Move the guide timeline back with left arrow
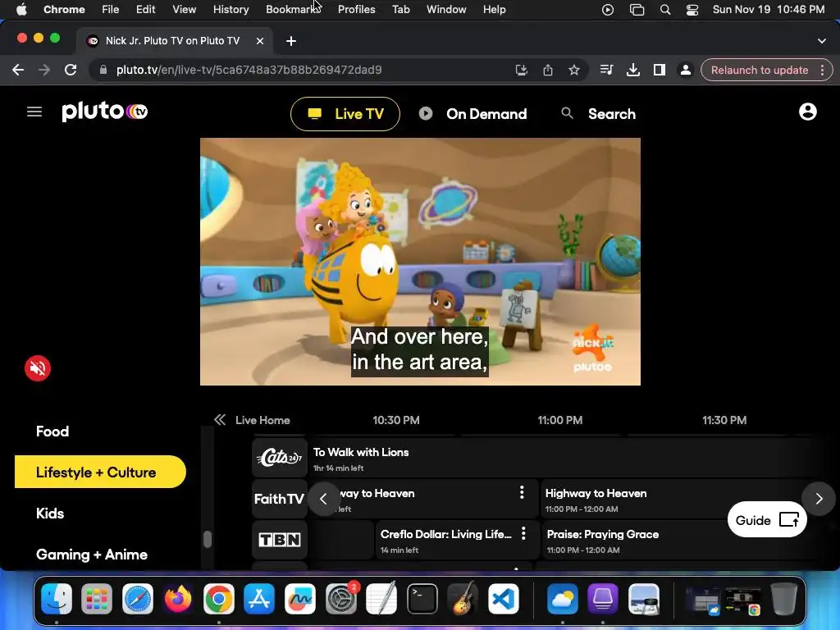Image resolution: width=840 pixels, height=630 pixels. (323, 499)
